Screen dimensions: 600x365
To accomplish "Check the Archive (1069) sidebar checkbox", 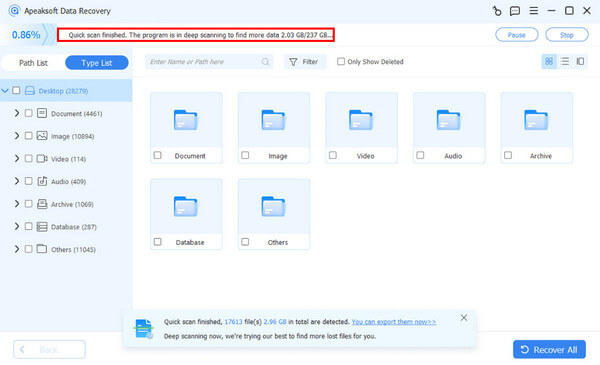I will click(28, 204).
